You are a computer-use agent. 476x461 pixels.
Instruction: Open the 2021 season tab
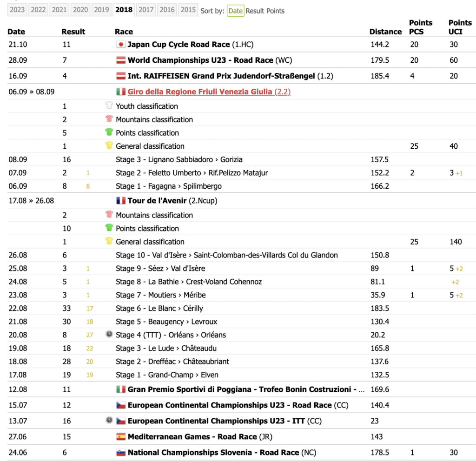[59, 10]
